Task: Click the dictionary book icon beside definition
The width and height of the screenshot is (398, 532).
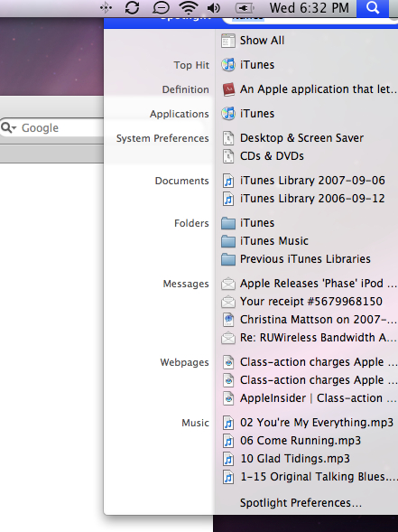Action: click(x=228, y=89)
